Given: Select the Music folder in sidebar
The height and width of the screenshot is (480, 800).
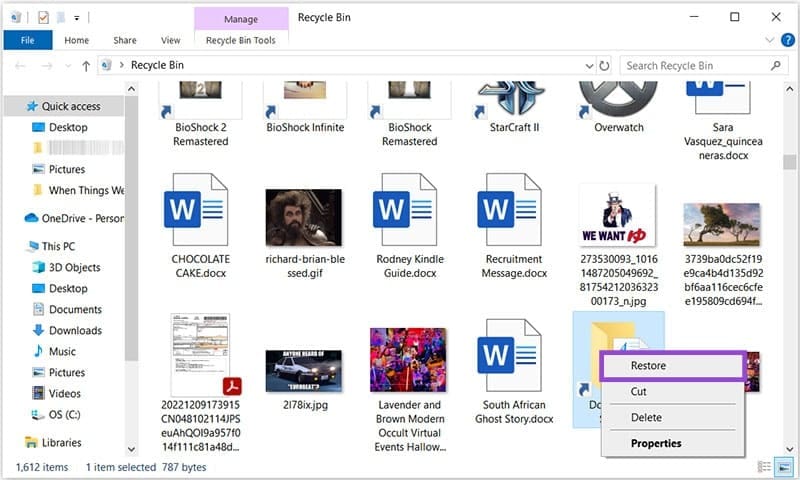Looking at the screenshot, I should coord(62,351).
